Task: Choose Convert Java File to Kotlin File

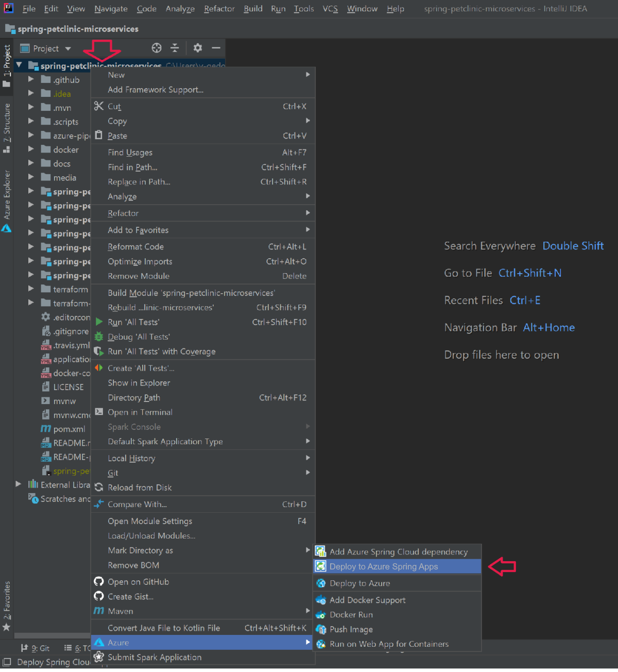Action: 203,628
